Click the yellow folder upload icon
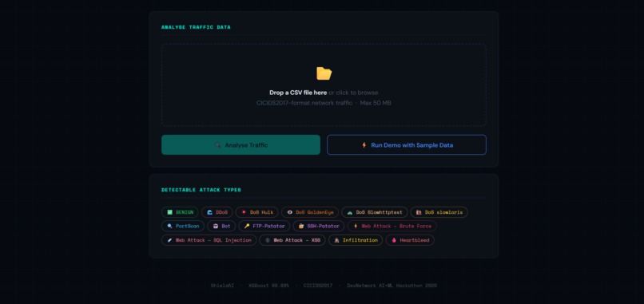The image size is (644, 304). click(x=324, y=73)
